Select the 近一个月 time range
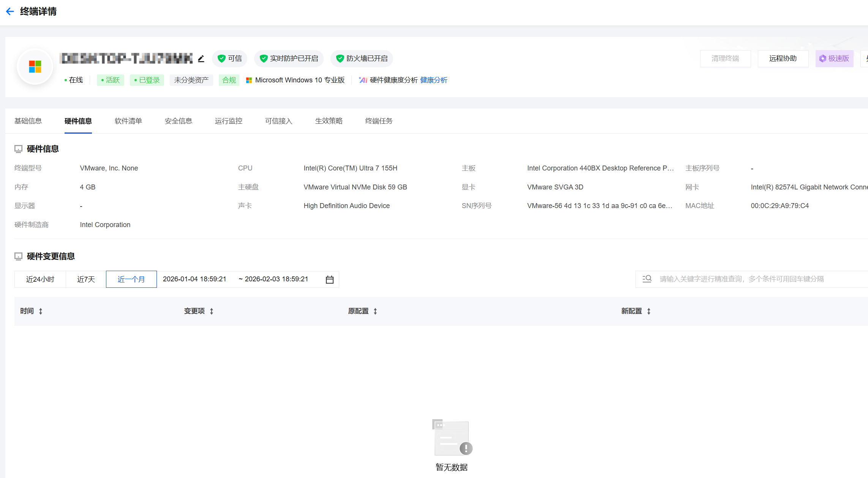868x478 pixels. point(131,279)
